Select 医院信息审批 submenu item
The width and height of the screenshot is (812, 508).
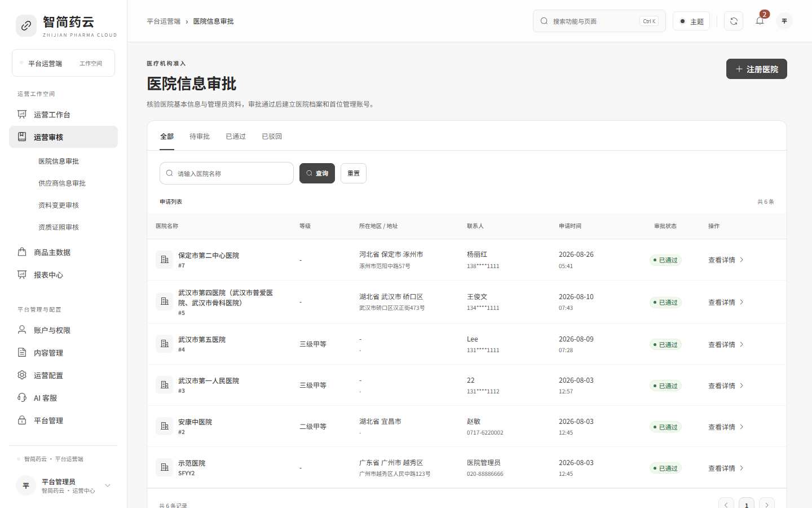tap(59, 161)
